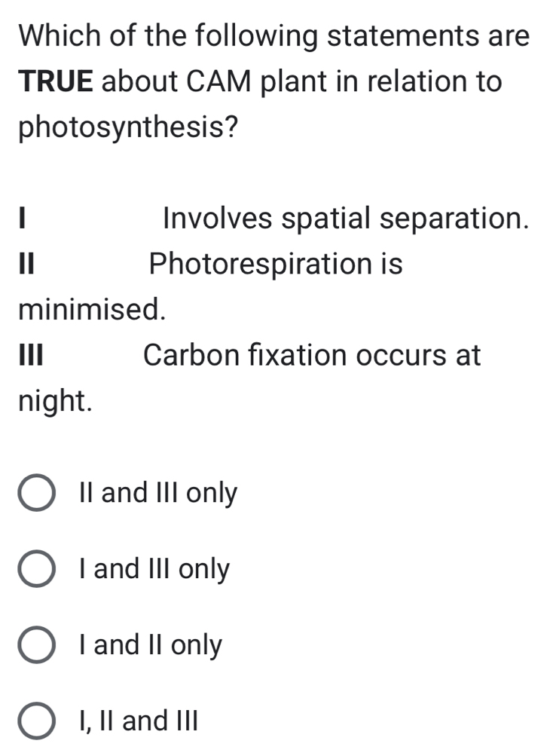Click the "I and III only" option label

[152, 570]
